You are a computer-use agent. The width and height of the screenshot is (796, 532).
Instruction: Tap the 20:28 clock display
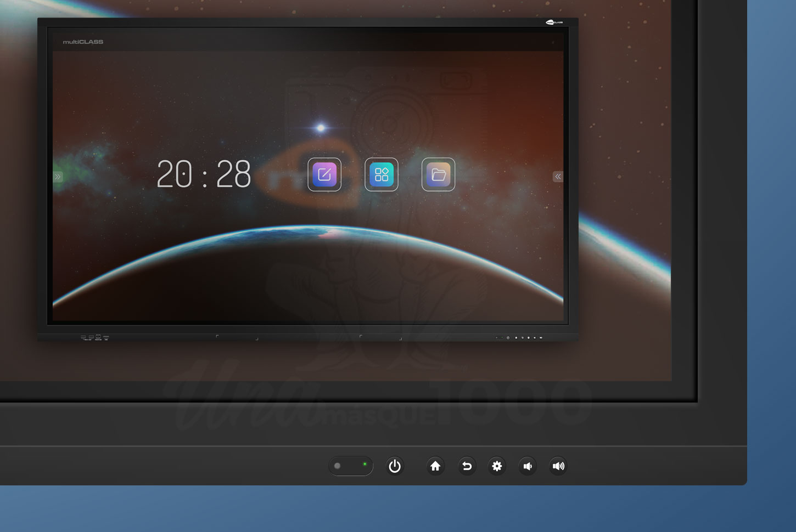click(204, 173)
